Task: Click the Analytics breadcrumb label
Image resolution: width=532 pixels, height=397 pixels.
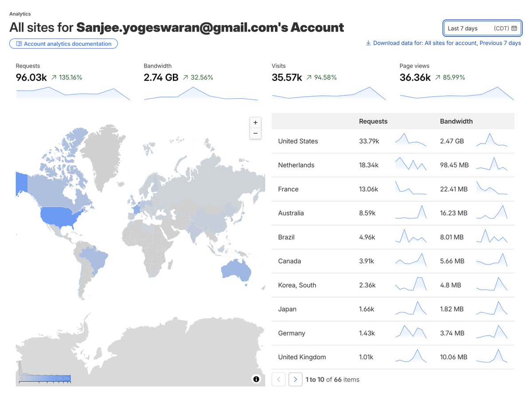Action: (x=20, y=14)
